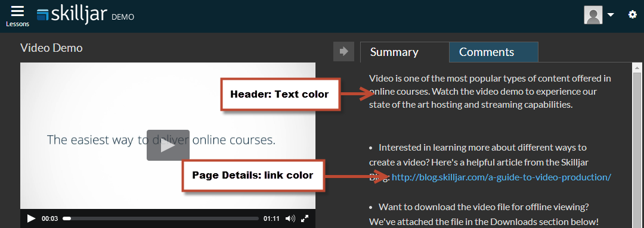Screen dimensions: 644x228
Task: Mute the video volume icon
Action: click(x=290, y=218)
